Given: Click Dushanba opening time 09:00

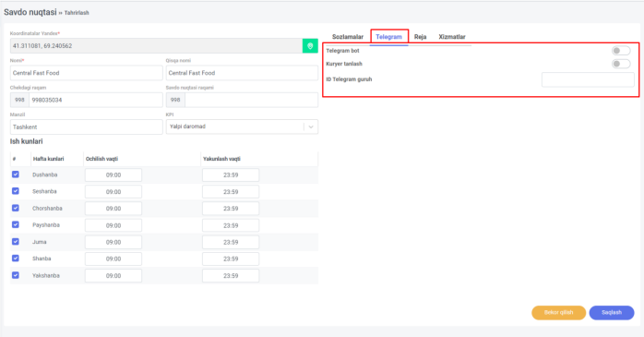Looking at the screenshot, I should (x=113, y=175).
